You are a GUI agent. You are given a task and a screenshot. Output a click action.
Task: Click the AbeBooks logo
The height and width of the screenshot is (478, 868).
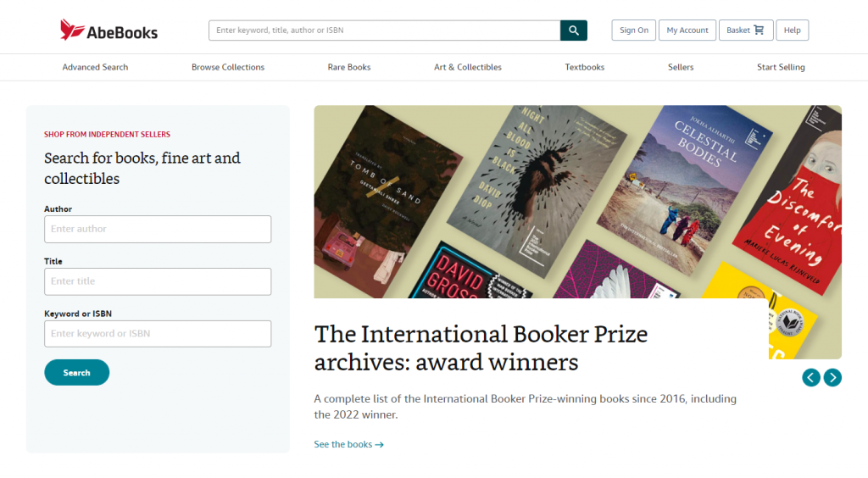coord(108,31)
